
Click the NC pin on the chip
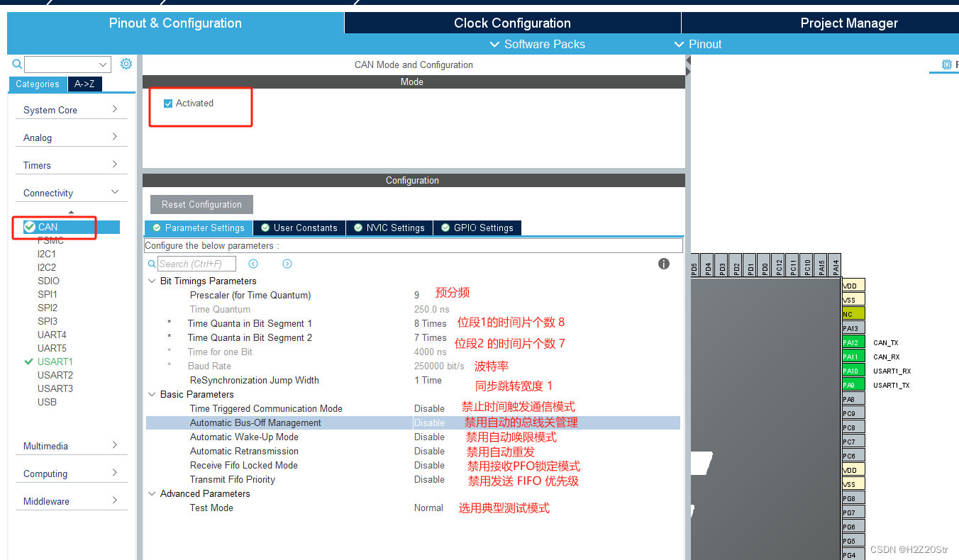pos(853,314)
